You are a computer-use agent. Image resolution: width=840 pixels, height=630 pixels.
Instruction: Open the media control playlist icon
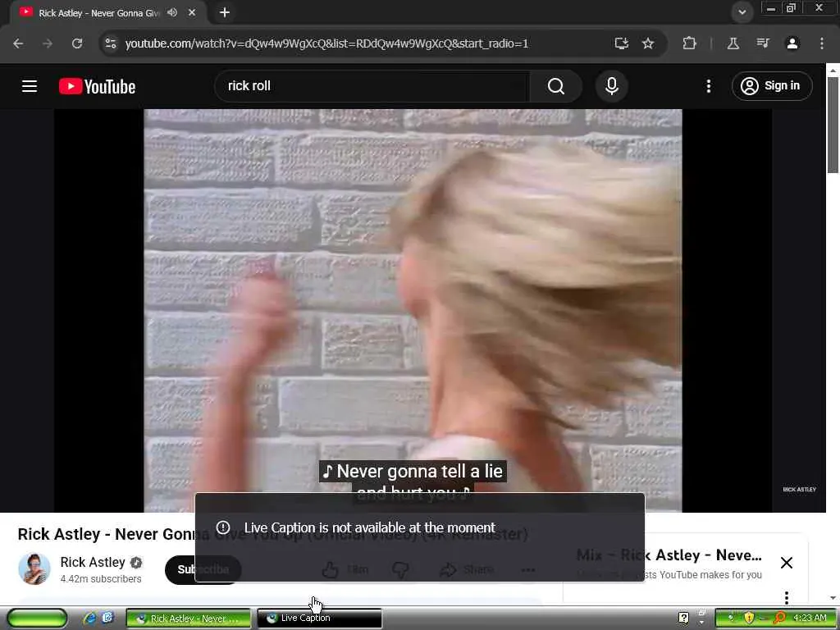[763, 43]
